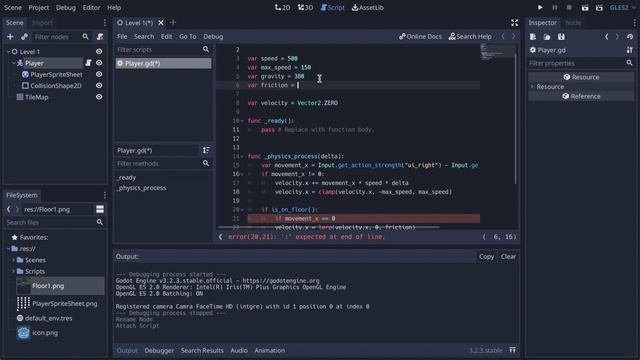Open the Project menu
The height and width of the screenshot is (360, 640).
pos(39,7)
